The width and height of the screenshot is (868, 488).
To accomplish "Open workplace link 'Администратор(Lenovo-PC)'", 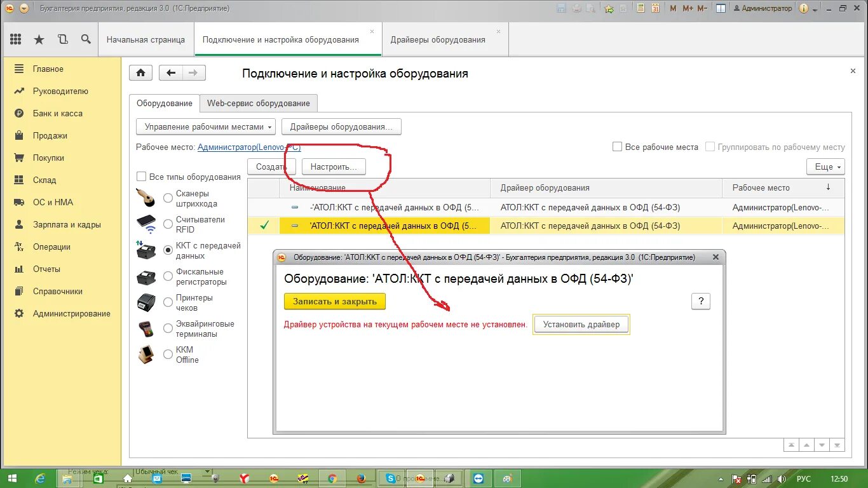I will (249, 147).
